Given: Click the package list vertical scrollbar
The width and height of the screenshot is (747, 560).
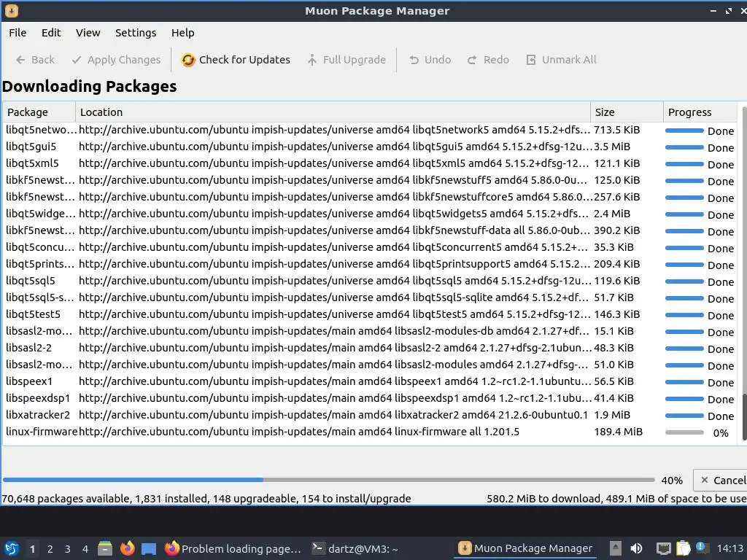Looking at the screenshot, I should pyautogui.click(x=743, y=274).
